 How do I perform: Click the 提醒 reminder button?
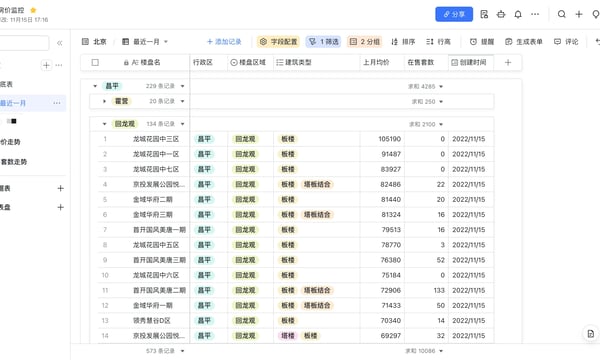482,42
